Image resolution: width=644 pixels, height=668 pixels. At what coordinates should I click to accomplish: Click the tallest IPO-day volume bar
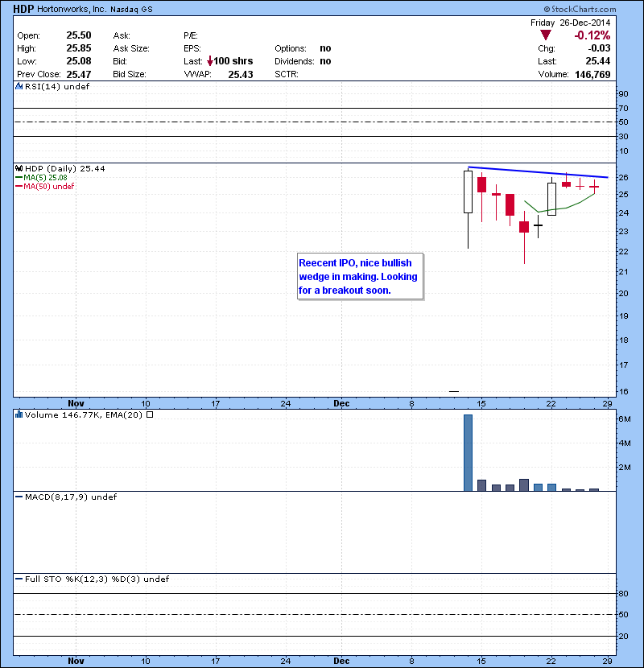(x=468, y=453)
